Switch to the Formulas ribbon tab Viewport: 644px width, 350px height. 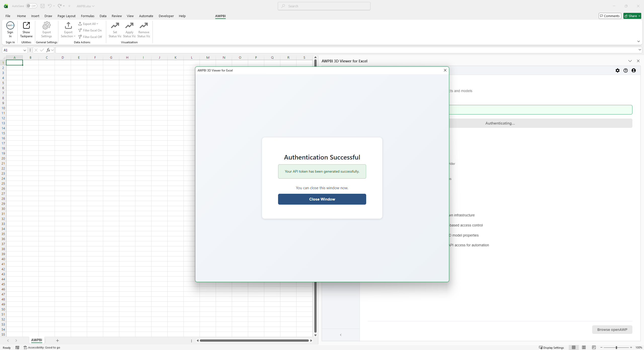click(x=88, y=16)
